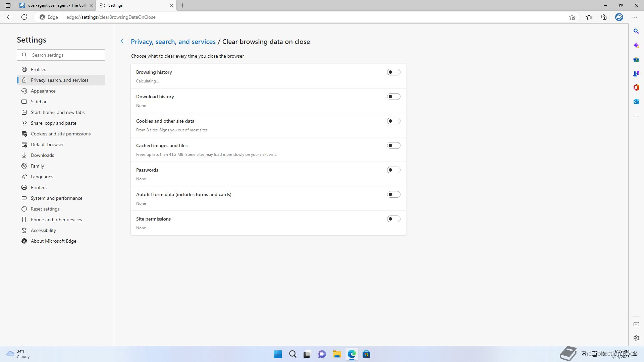
Task: Open the Outlook icon in Edge sidebar
Action: 636,102
